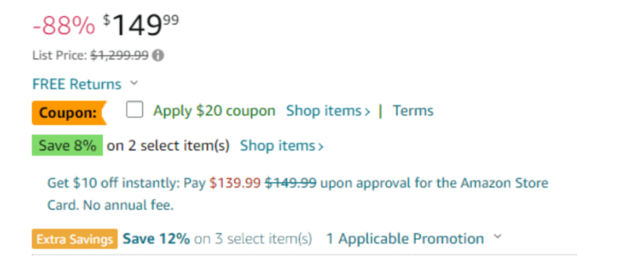Click the orange Coupon badge

(68, 112)
